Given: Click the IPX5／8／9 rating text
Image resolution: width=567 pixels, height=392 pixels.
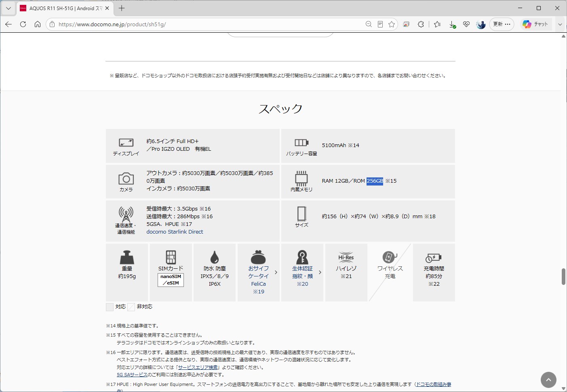Looking at the screenshot, I should point(215,276).
